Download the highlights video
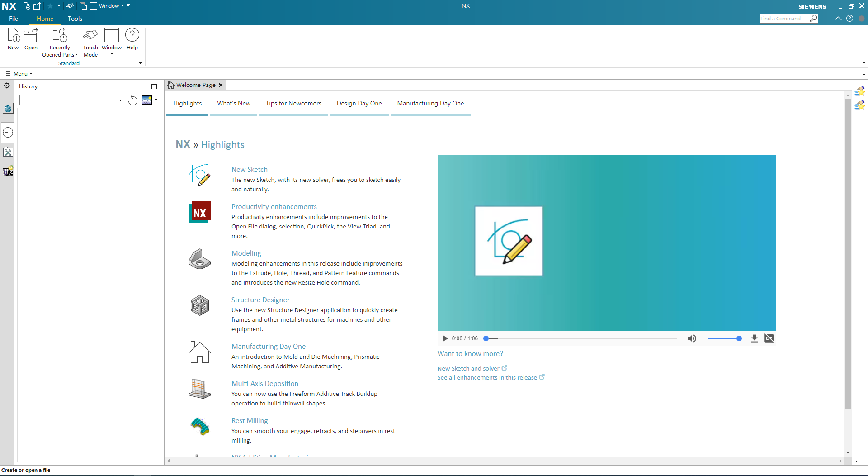Screen dimensions: 868x476 click(754, 338)
